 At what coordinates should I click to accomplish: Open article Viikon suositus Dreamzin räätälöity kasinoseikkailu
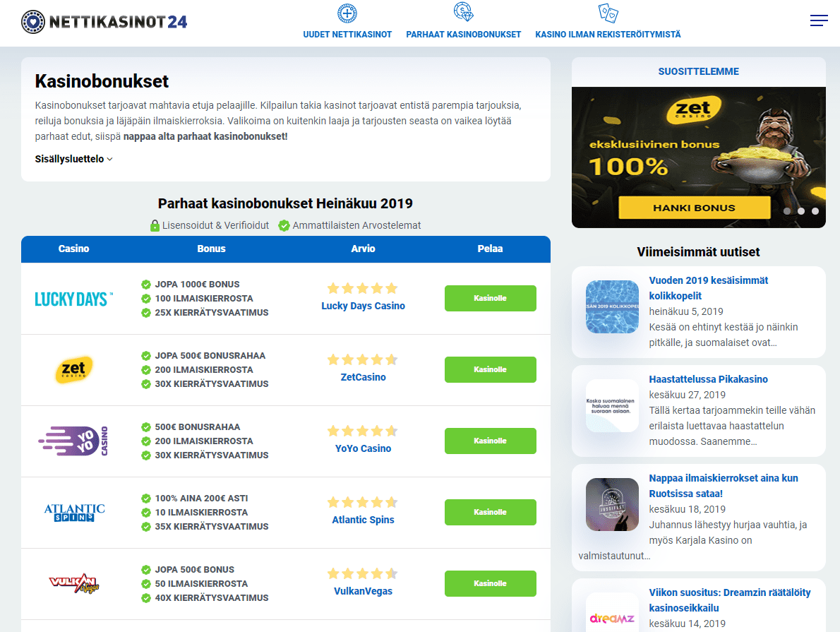730,600
